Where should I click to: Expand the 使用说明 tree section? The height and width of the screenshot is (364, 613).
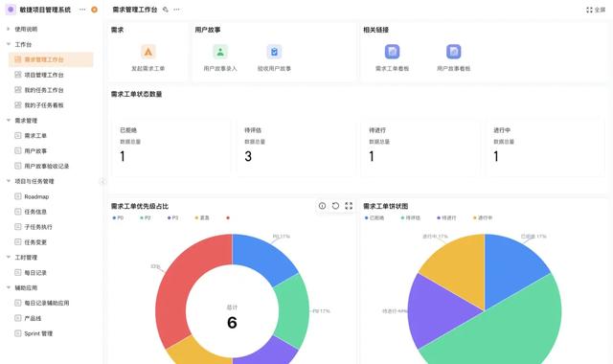9,29
